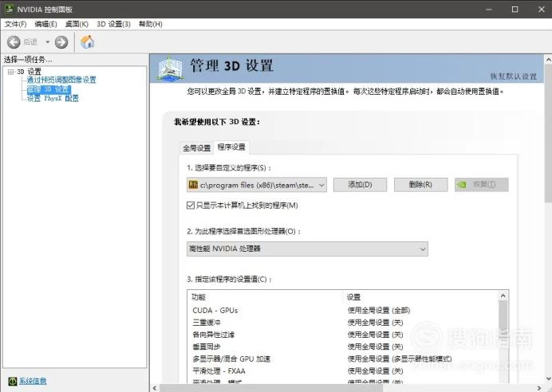Click 恢复默认设置 link in header
This screenshot has width=552, height=392.
(513, 76)
